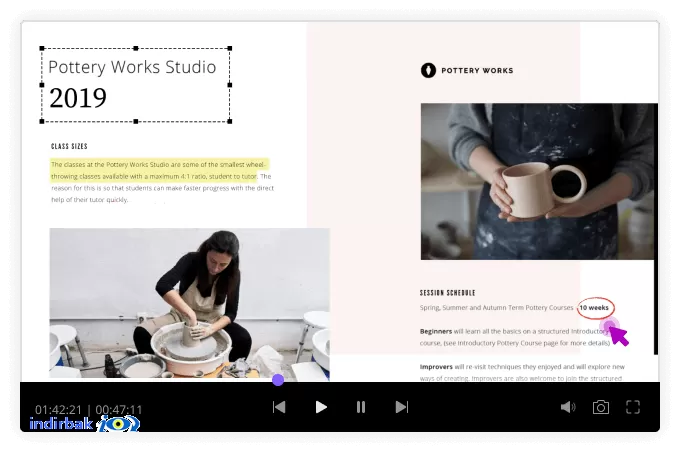Click the 'Improvers' bold word
680x452 pixels.
(x=436, y=367)
